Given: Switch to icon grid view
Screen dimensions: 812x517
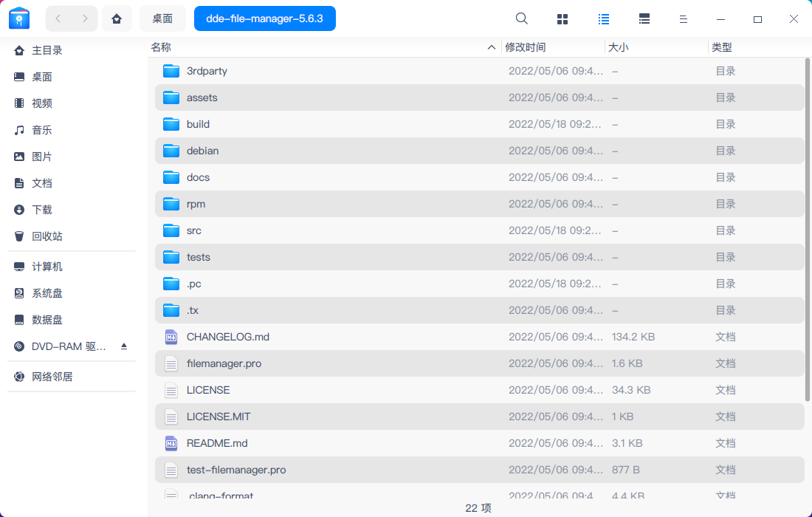Looking at the screenshot, I should (562, 19).
